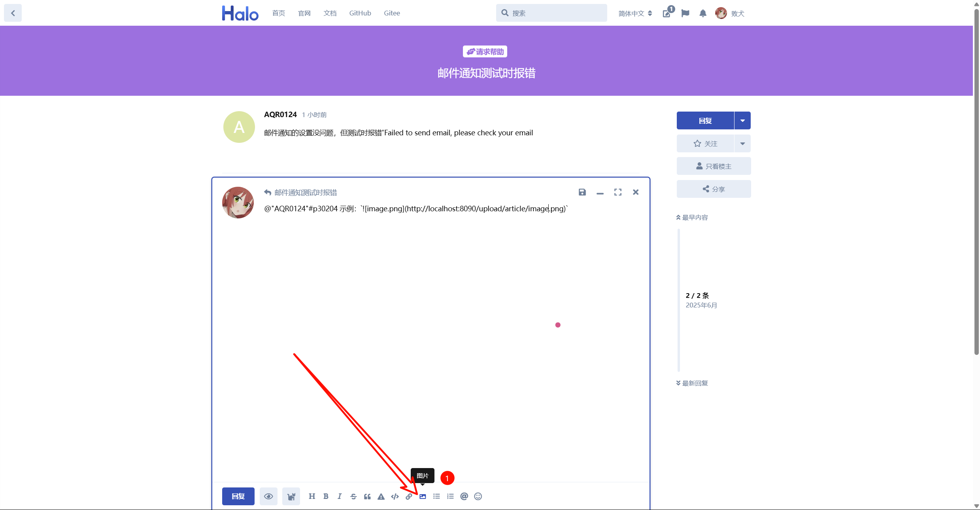Image resolution: width=980 pixels, height=510 pixels.
Task: Insert a link using the link icon
Action: click(409, 496)
